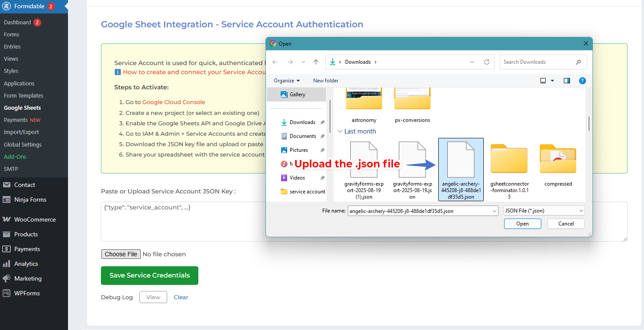This screenshot has width=644, height=330.
Task: Click the Open button to upload the file
Action: (522, 223)
